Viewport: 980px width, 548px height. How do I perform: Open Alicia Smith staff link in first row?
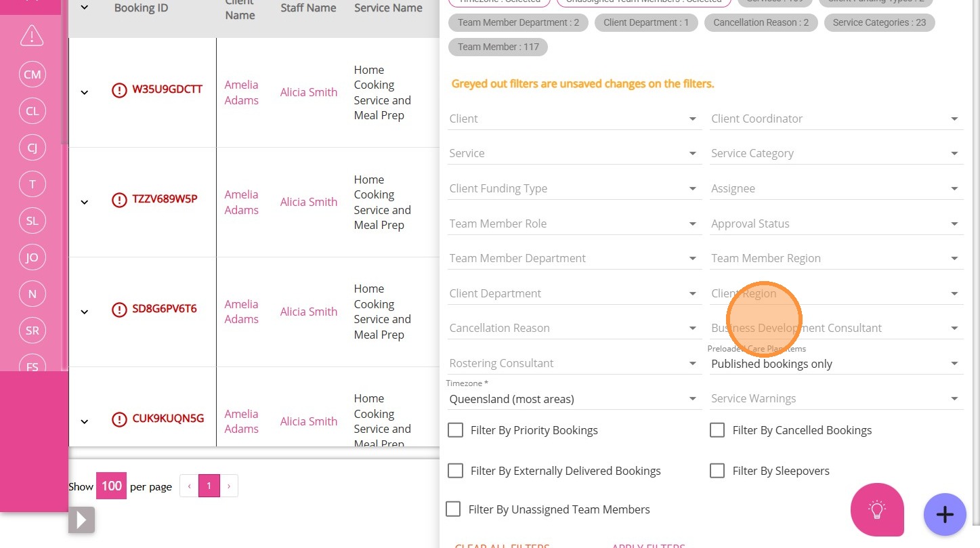(309, 92)
